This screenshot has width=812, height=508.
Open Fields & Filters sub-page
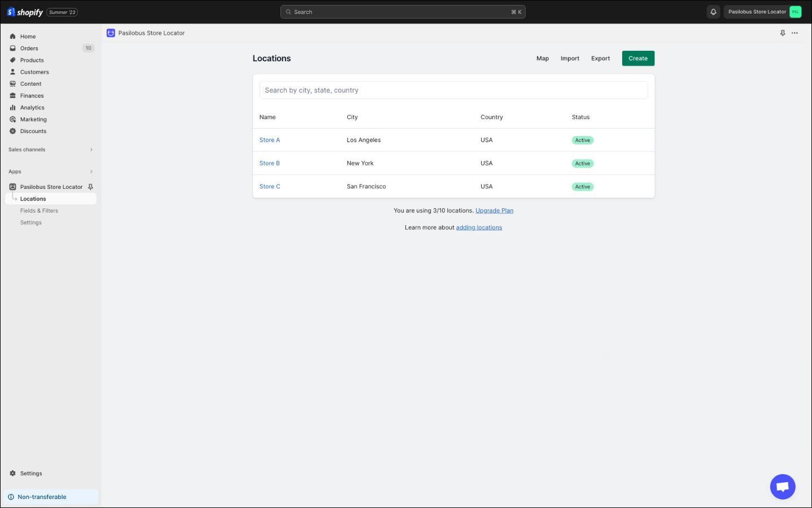click(x=39, y=211)
